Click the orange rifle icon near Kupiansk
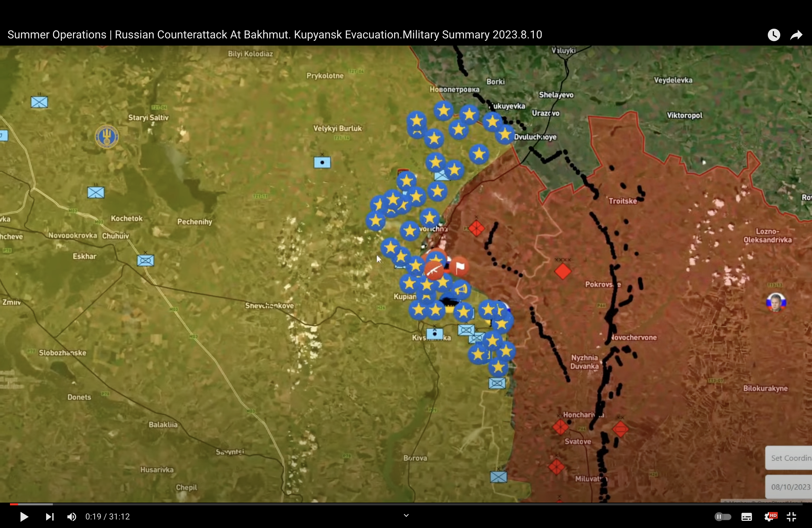The image size is (812, 528). click(x=434, y=270)
